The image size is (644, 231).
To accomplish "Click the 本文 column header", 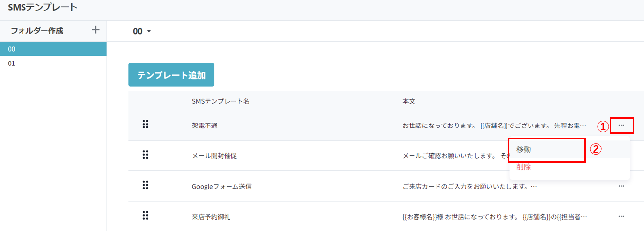I will pyautogui.click(x=409, y=101).
